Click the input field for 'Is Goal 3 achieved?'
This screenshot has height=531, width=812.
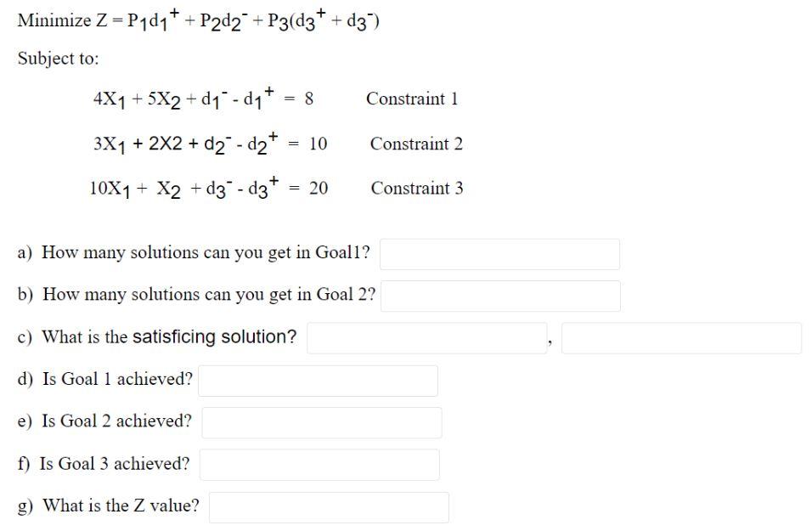click(319, 464)
